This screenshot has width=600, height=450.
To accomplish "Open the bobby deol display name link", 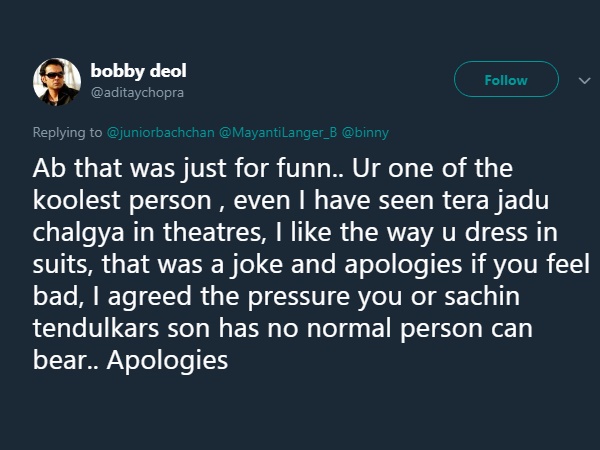I will pos(139,71).
